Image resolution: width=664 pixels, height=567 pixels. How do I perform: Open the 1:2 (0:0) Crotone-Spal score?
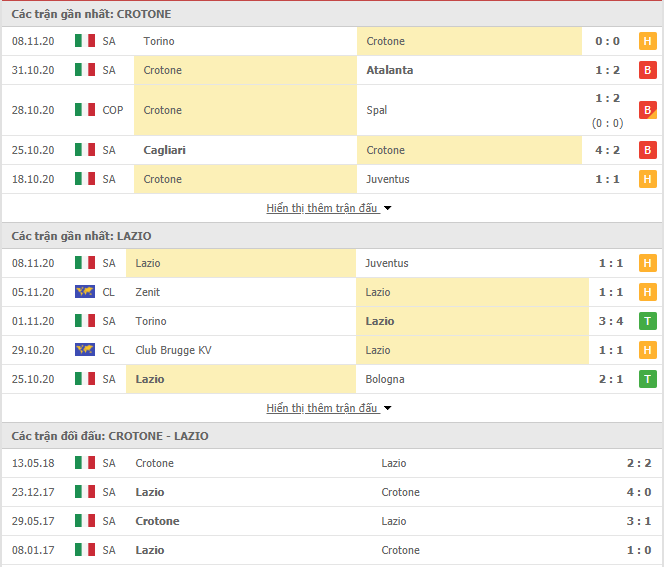point(607,110)
